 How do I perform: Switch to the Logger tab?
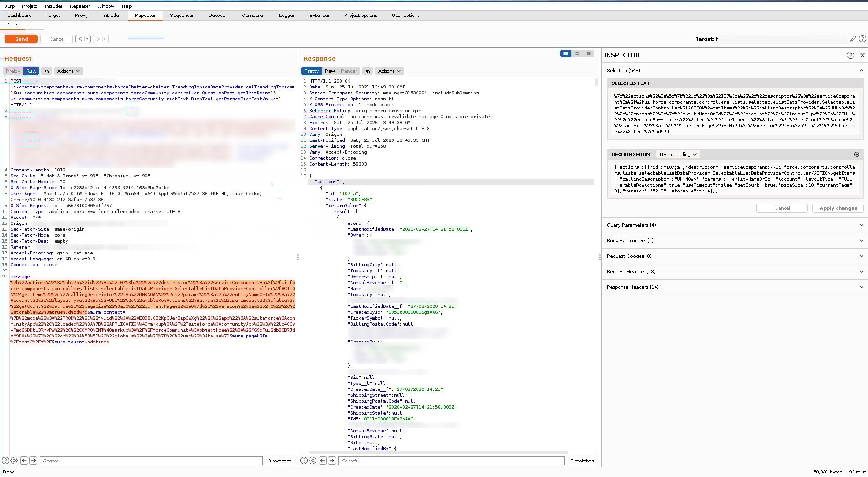pos(287,16)
